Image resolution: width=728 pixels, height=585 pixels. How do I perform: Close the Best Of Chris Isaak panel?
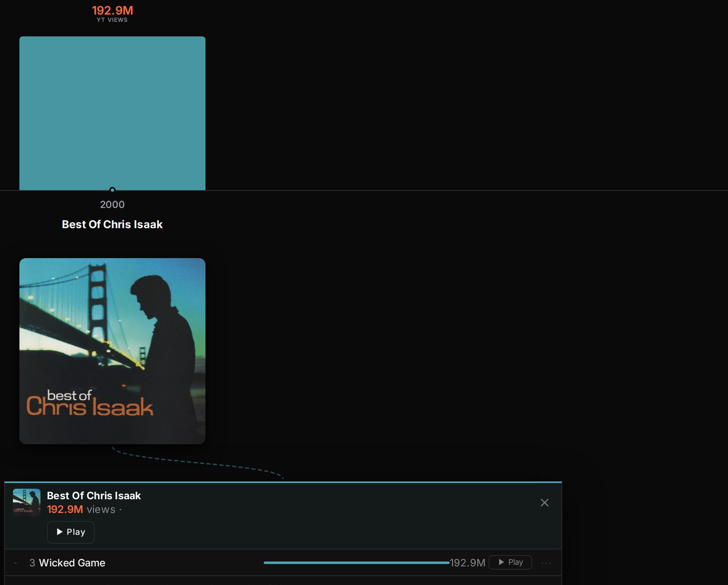click(x=545, y=502)
